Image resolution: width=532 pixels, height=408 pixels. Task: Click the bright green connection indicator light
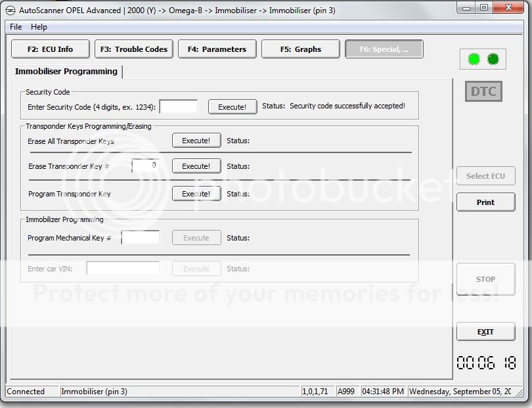(474, 60)
